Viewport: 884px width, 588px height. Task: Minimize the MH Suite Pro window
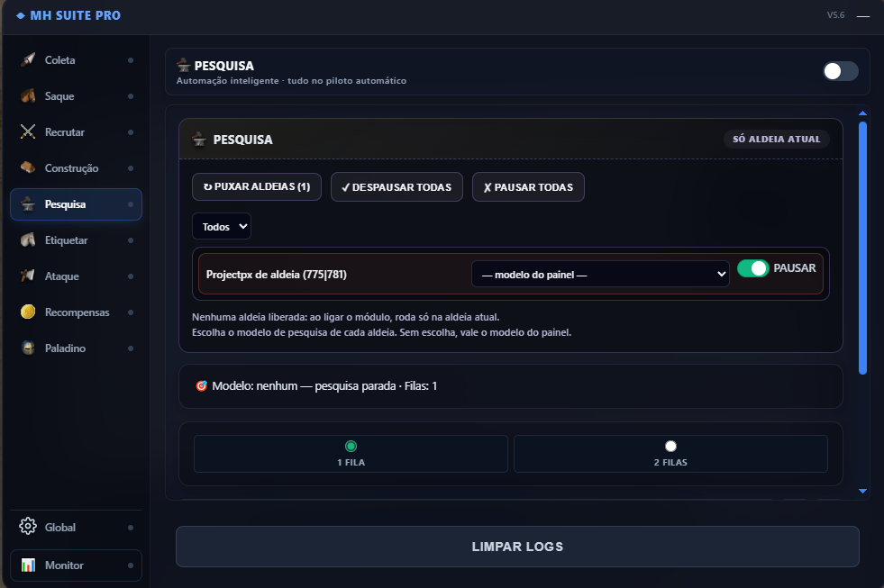tap(863, 16)
